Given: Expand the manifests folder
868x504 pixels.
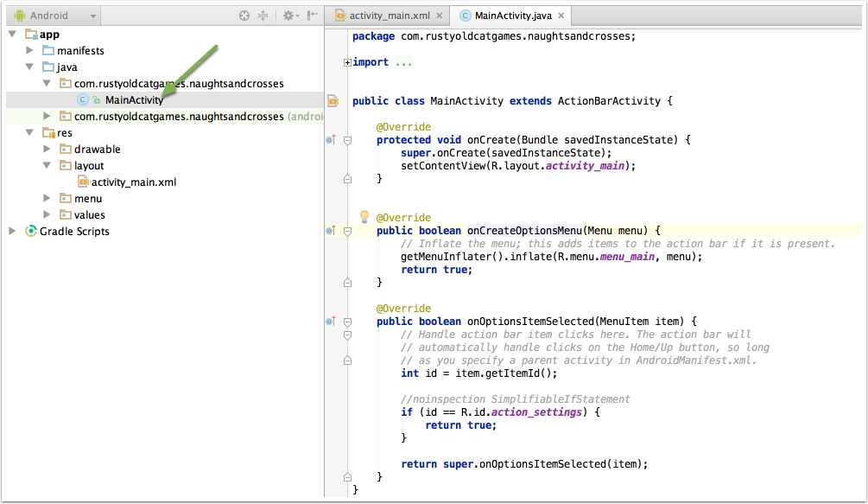Looking at the screenshot, I should tap(29, 51).
